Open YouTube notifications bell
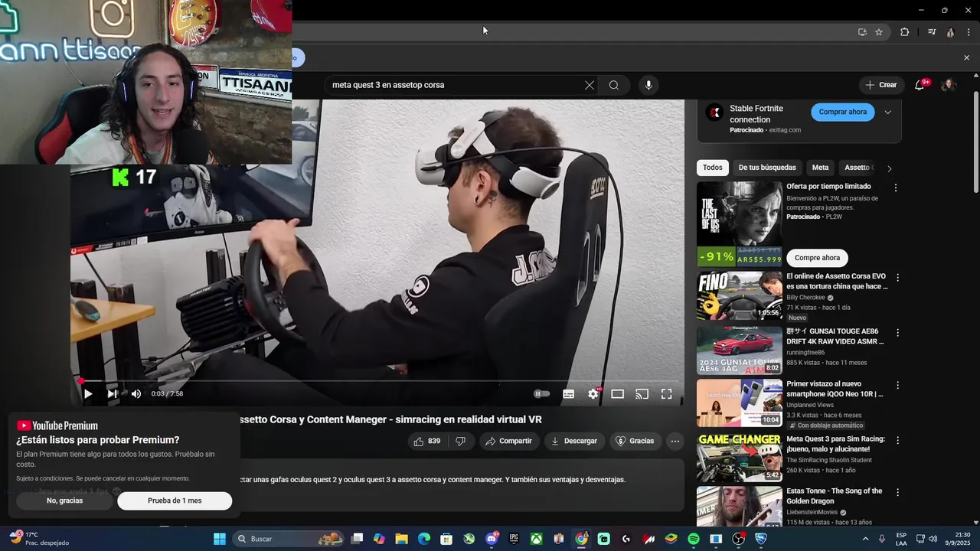Image resolution: width=980 pixels, height=551 pixels. 920,85
